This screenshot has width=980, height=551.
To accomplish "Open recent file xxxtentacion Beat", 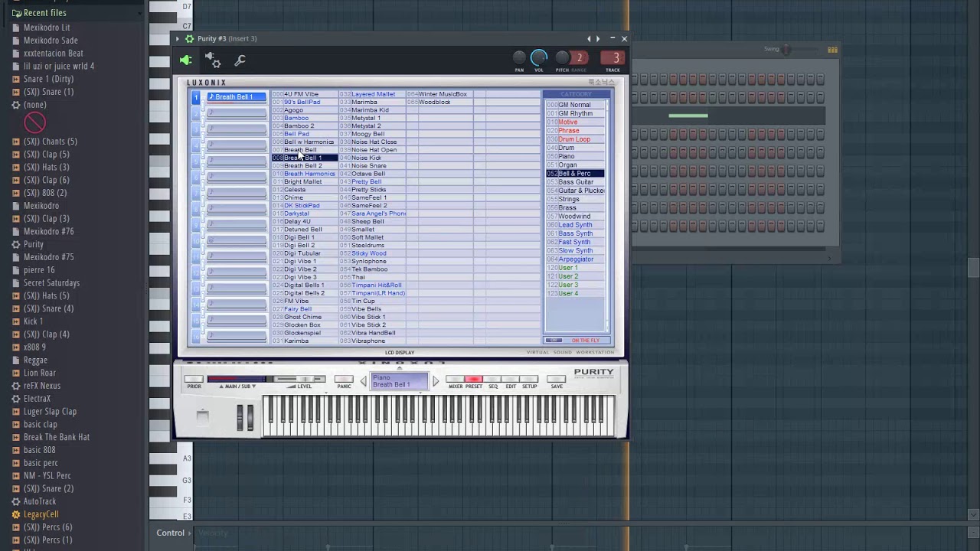I will (54, 54).
